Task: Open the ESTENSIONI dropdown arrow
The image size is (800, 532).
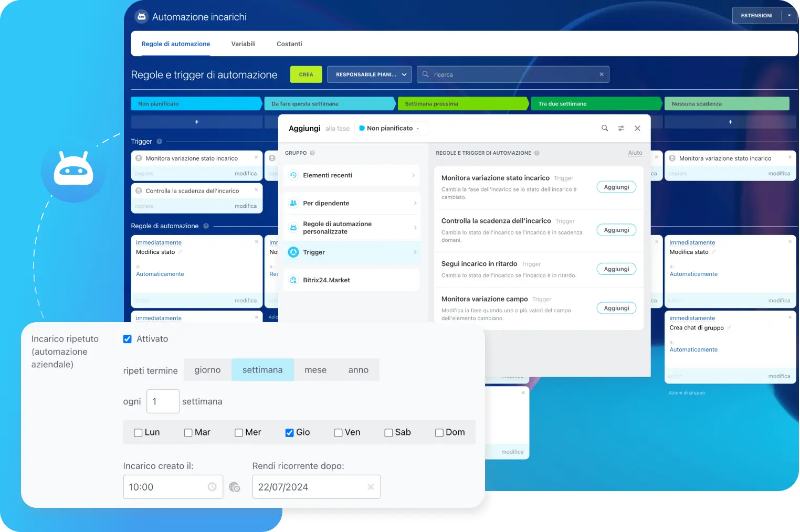Action: click(789, 16)
